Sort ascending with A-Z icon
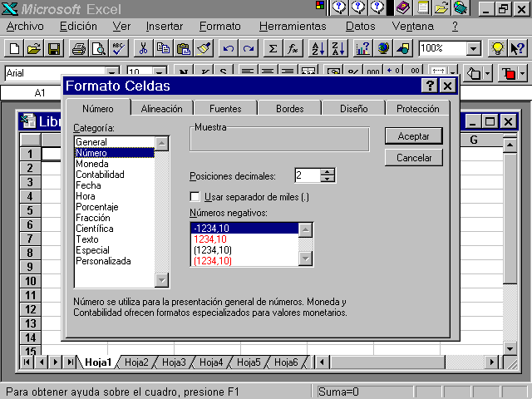This screenshot has width=532, height=399. point(318,48)
